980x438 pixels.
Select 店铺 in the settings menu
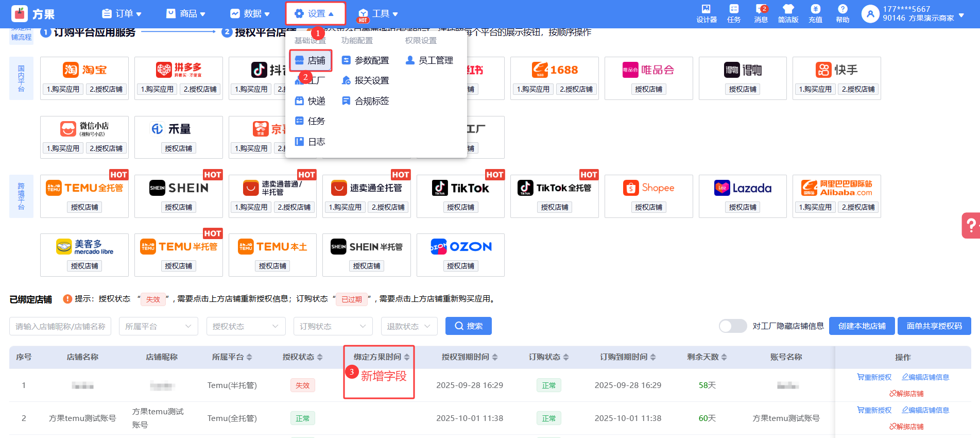[311, 61]
